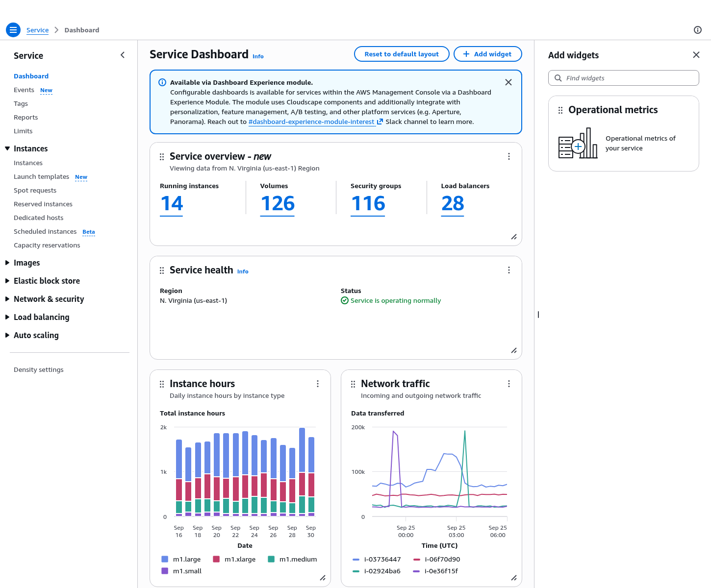This screenshot has height=588, width=711.
Task: Click the Instance hours resize handle
Action: [323, 578]
